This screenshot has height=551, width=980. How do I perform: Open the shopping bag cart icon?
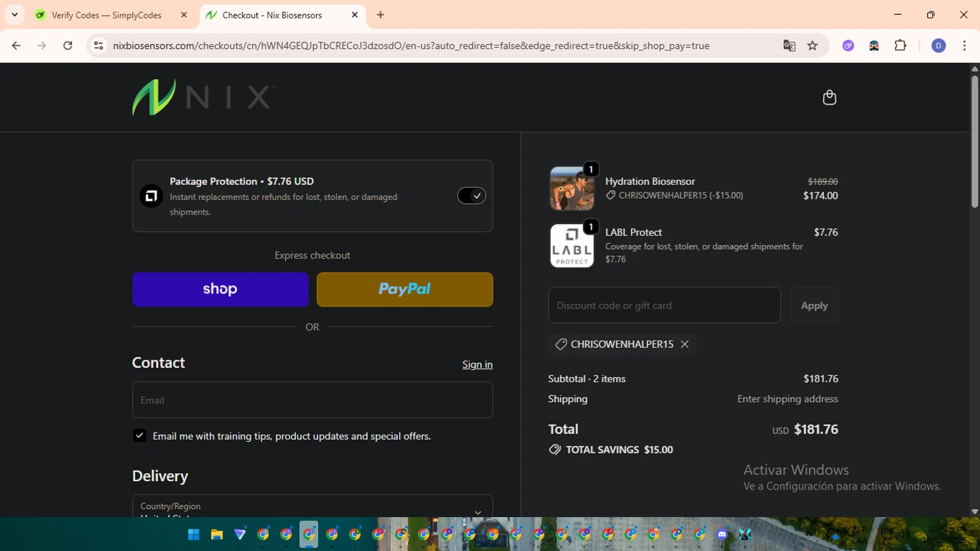(829, 97)
